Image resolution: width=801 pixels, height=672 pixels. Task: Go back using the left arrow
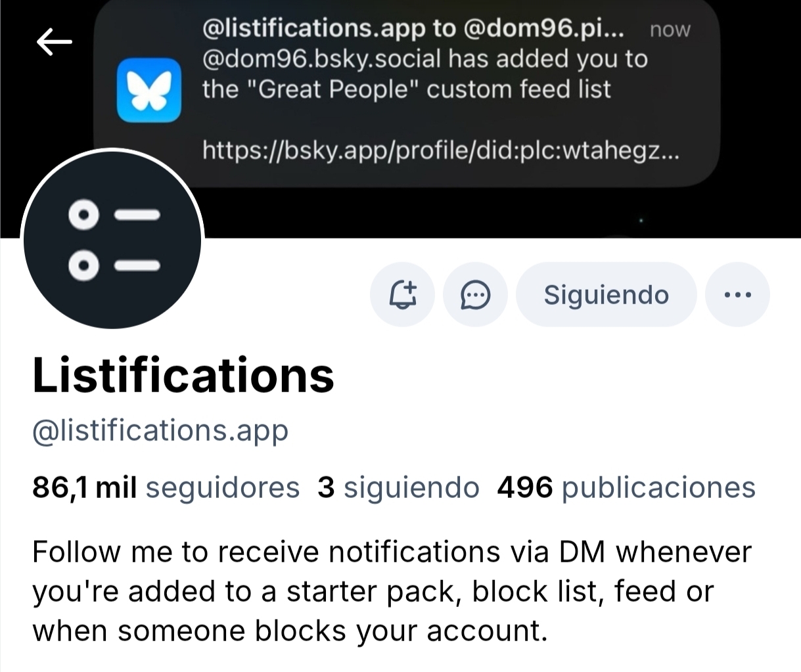[54, 43]
